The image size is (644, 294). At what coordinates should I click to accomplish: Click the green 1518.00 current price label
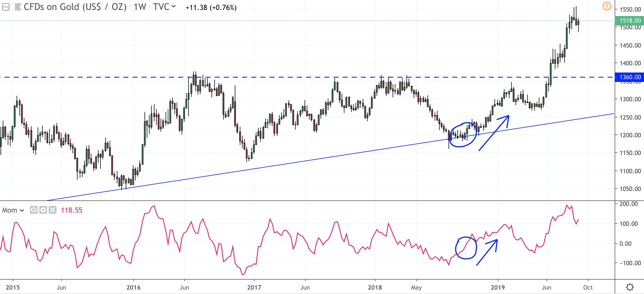[x=630, y=20]
